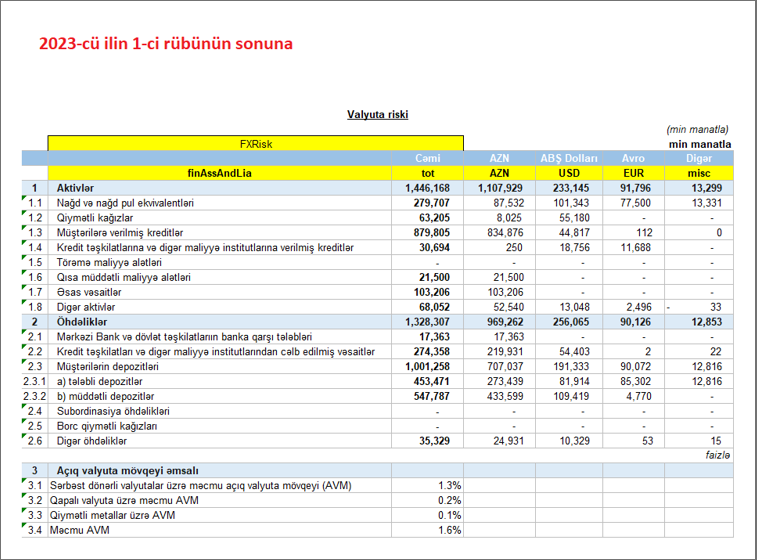Select the 'Öhdəliklər' row label
This screenshot has height=560, width=757.
point(81,322)
